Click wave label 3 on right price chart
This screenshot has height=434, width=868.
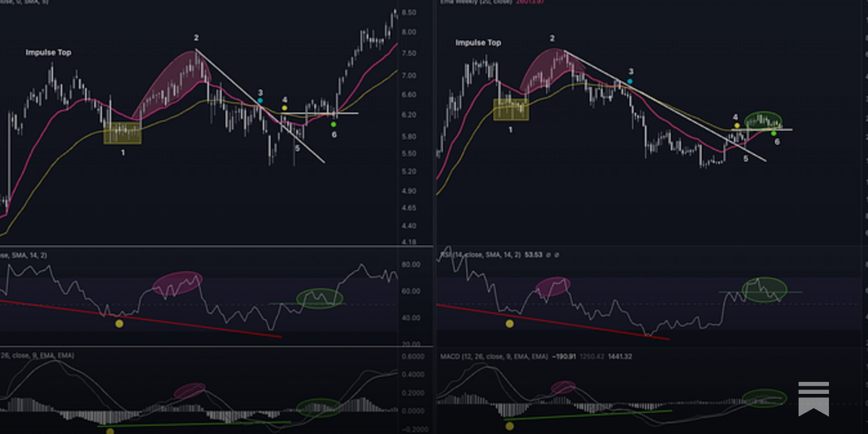(x=630, y=72)
